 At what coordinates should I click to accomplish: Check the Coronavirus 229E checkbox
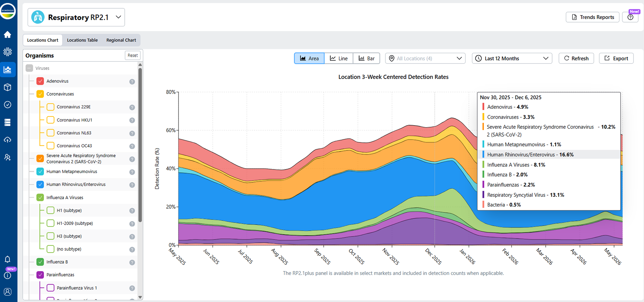(x=50, y=107)
